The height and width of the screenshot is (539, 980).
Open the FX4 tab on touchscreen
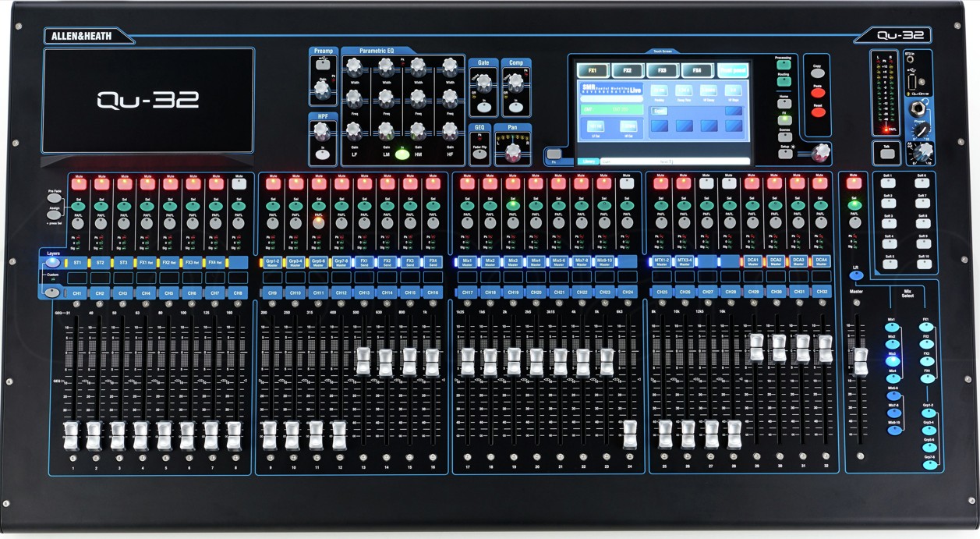(696, 71)
